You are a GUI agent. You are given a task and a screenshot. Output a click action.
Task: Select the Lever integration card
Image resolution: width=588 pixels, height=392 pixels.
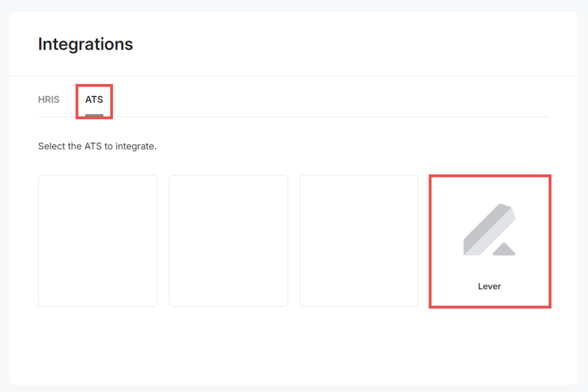(489, 241)
